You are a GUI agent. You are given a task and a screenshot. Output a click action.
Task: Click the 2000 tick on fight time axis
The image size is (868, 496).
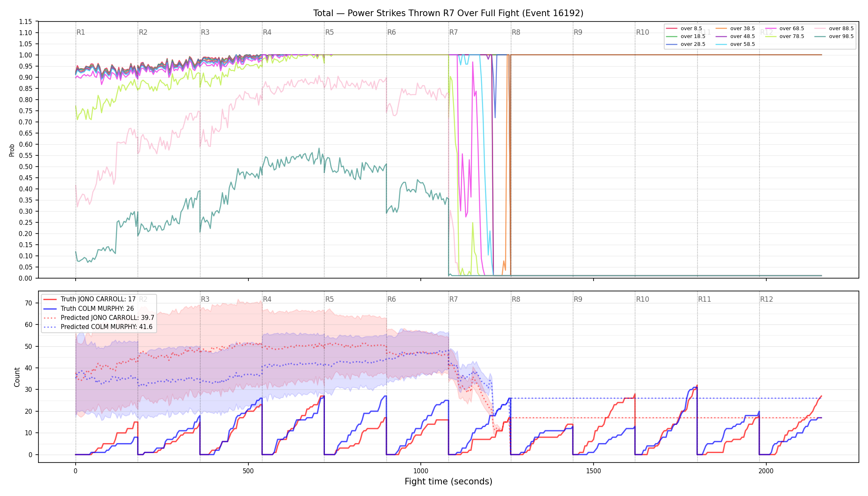coord(766,471)
